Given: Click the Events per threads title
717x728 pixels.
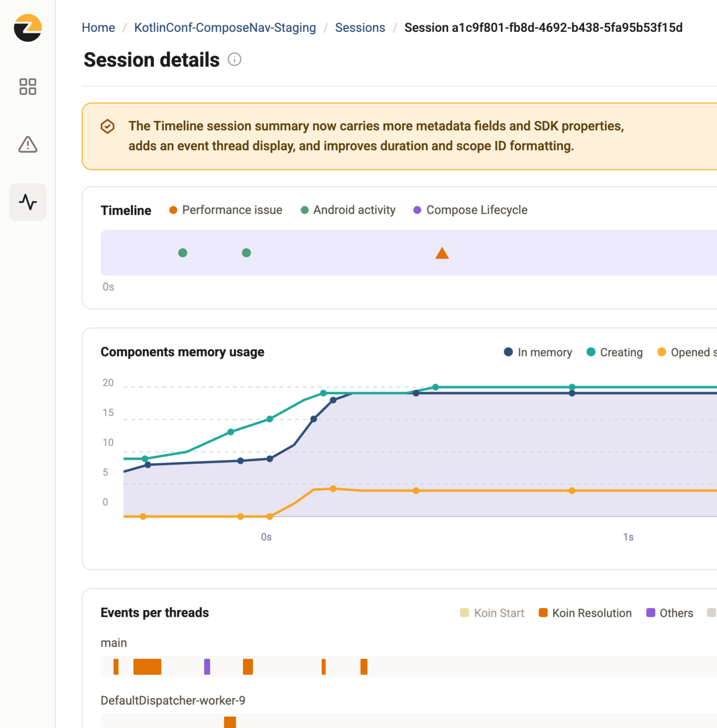Looking at the screenshot, I should click(x=154, y=613).
